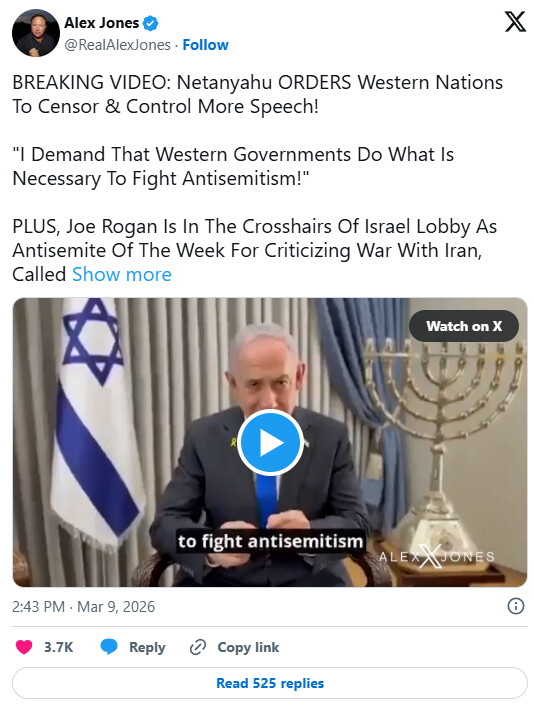Open Alex Jones profile avatar
Image resolution: width=534 pixels, height=706 pixels.
pos(36,33)
